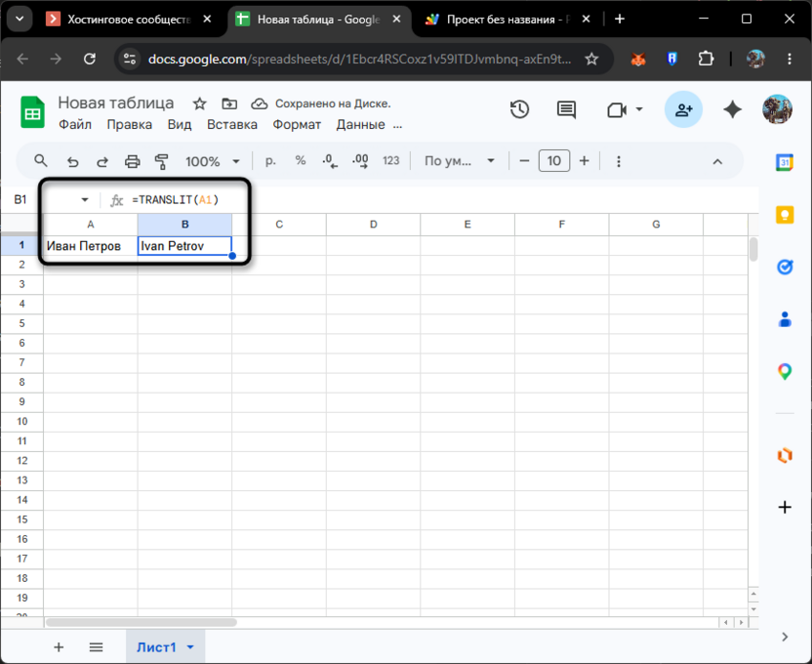Check cloud save status icon
Screen dimensions: 812x664
259,104
